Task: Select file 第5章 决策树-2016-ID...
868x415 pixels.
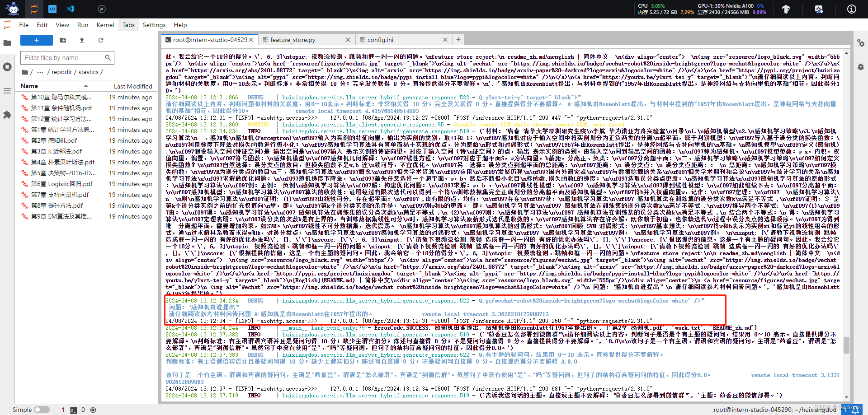Action: pos(87,173)
